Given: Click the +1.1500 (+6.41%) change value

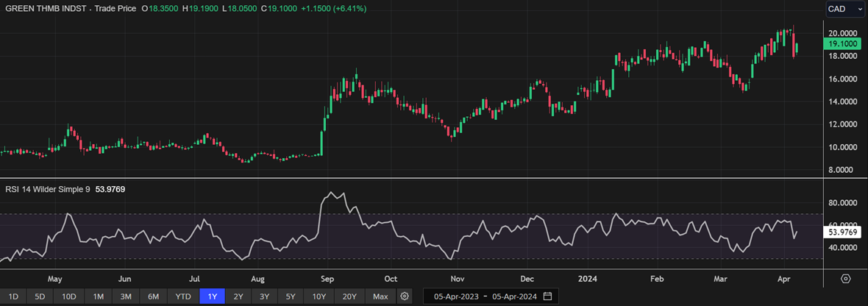Looking at the screenshot, I should (332, 10).
